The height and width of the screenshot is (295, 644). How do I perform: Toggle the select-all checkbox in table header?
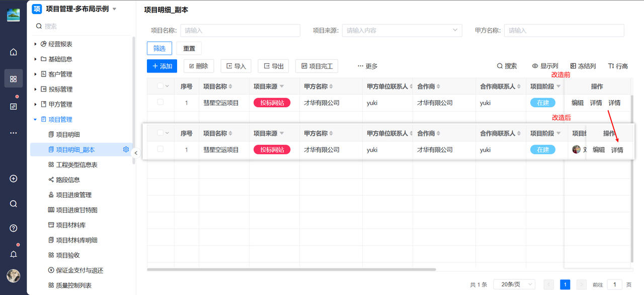click(x=160, y=86)
